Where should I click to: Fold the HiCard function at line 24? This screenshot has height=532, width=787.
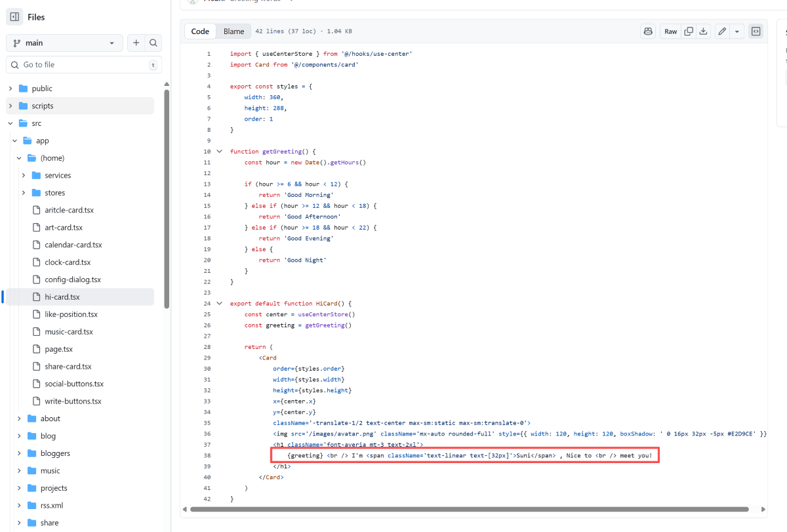(220, 304)
